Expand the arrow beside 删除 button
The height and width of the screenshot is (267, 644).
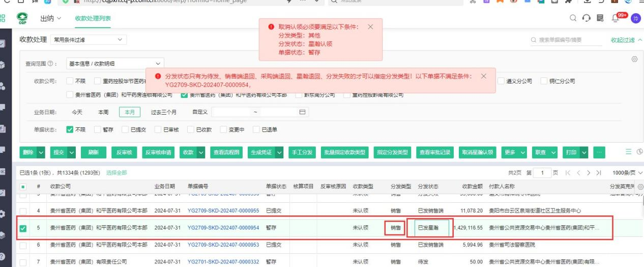point(41,152)
